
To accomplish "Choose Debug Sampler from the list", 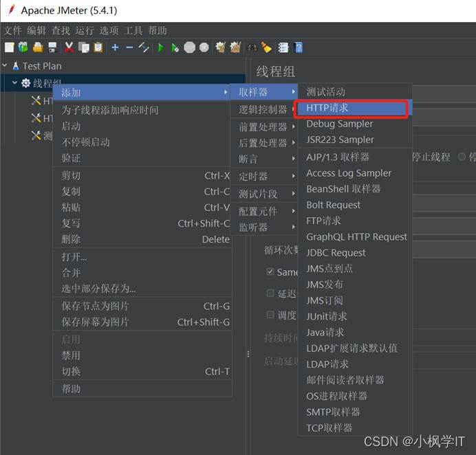I will click(354, 124).
